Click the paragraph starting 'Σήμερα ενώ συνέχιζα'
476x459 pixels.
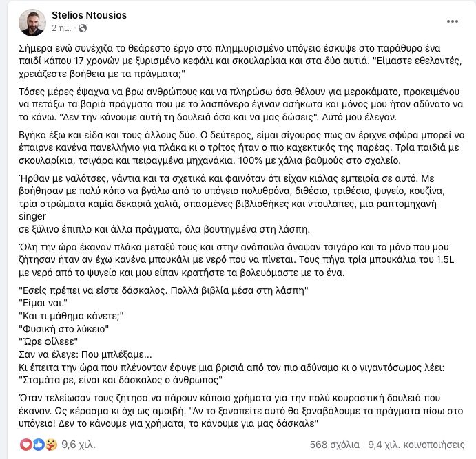click(240, 61)
